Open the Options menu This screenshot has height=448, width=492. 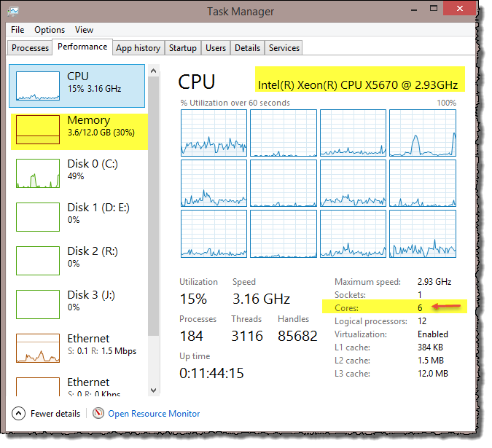click(50, 30)
